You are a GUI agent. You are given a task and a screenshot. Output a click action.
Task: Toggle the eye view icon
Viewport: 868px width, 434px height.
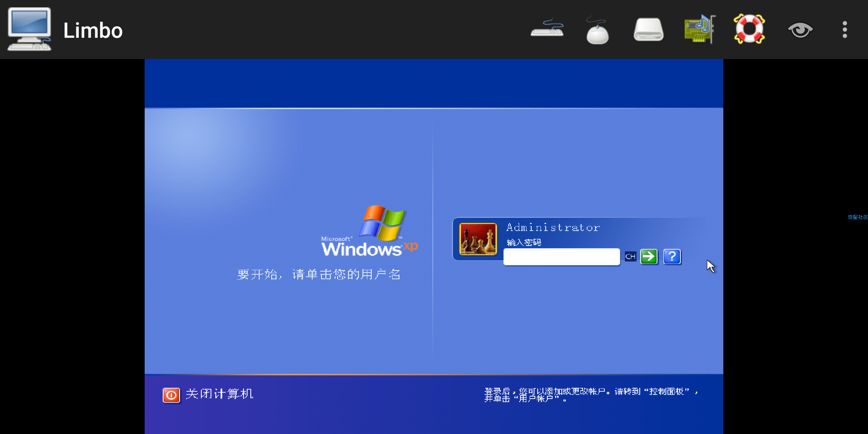[800, 30]
